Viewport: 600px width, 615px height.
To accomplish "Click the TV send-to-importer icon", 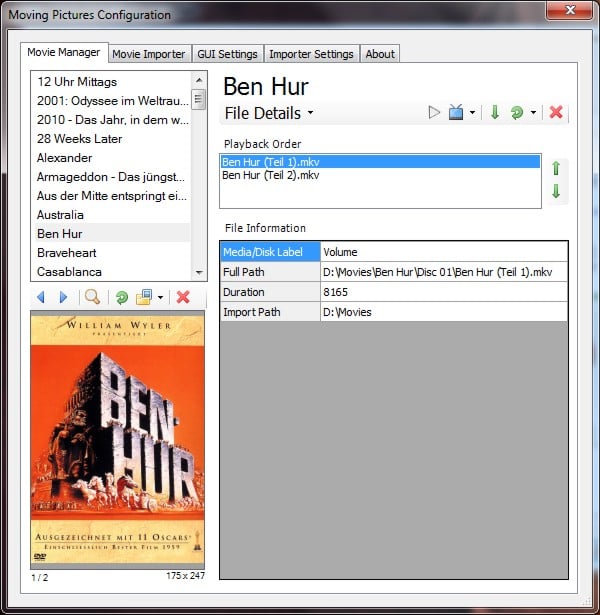I will click(456, 113).
